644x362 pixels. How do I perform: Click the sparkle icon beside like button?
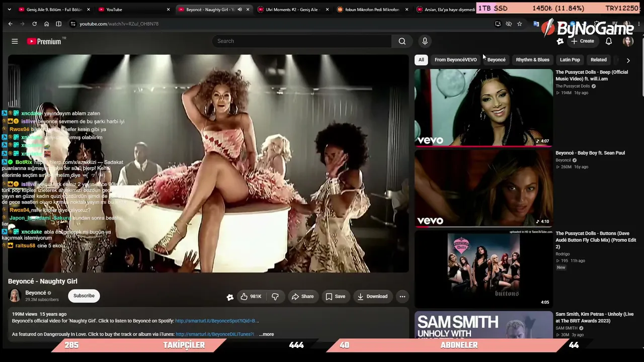230,297
